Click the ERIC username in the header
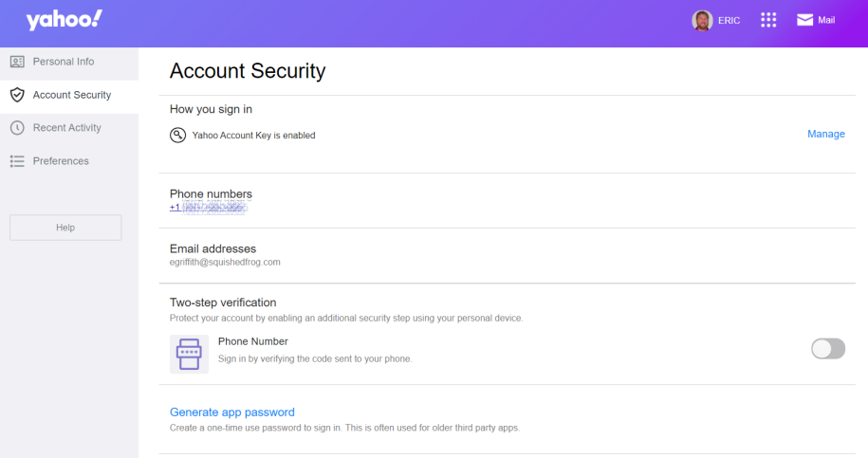 [x=729, y=21]
